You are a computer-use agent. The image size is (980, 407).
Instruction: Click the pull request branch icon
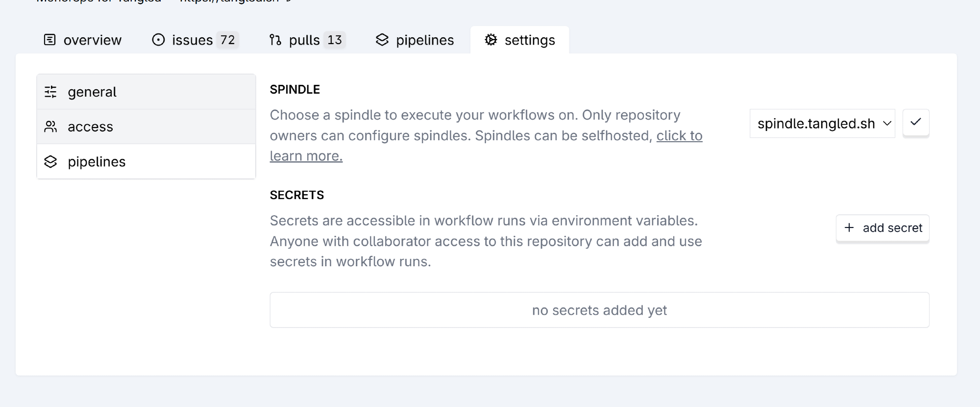pos(275,40)
